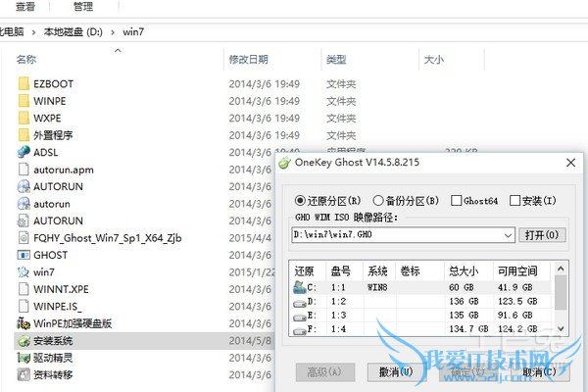Click the OneKey Ghost title bar icon
The width and height of the screenshot is (588, 392).
(x=284, y=163)
